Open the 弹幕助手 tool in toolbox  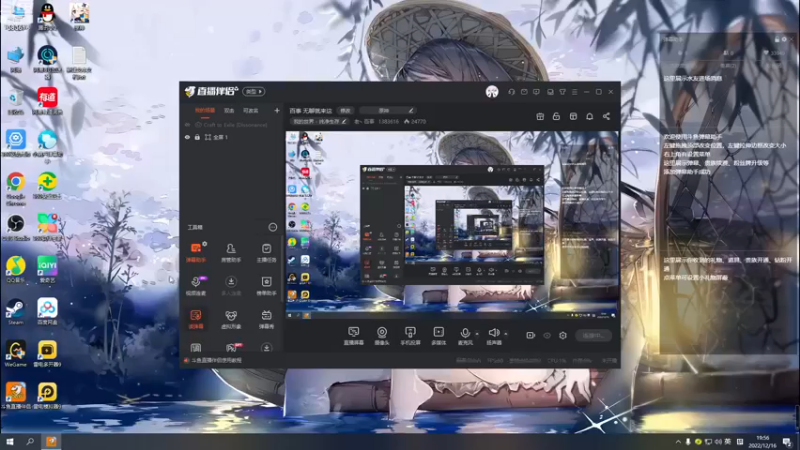[x=196, y=253]
